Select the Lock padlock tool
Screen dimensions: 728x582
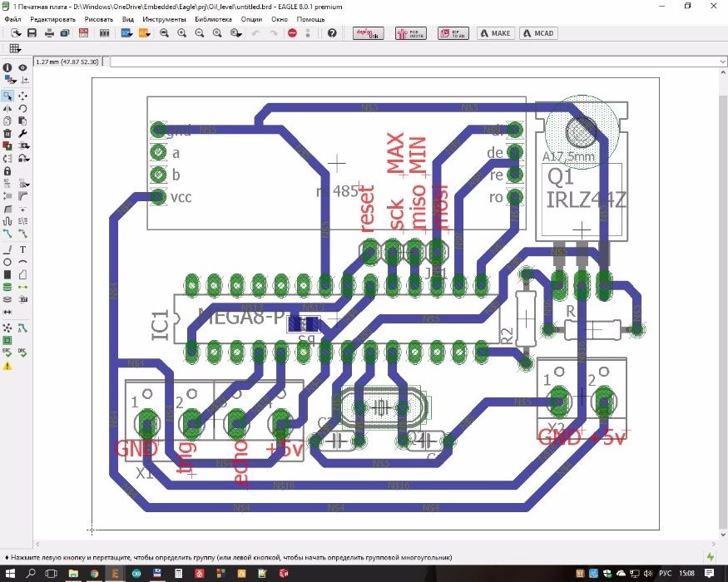(x=7, y=171)
